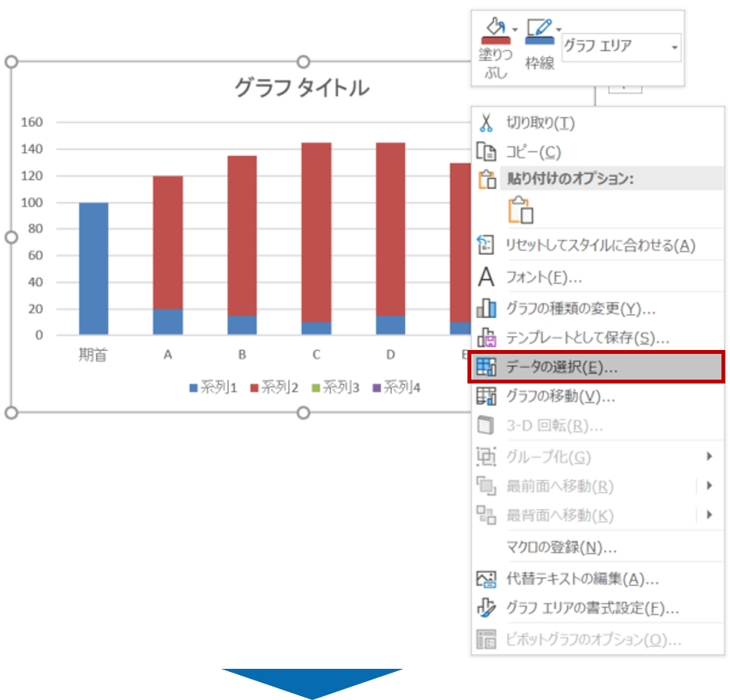Click the font A icon
This screenshot has width=730, height=700.
[486, 278]
